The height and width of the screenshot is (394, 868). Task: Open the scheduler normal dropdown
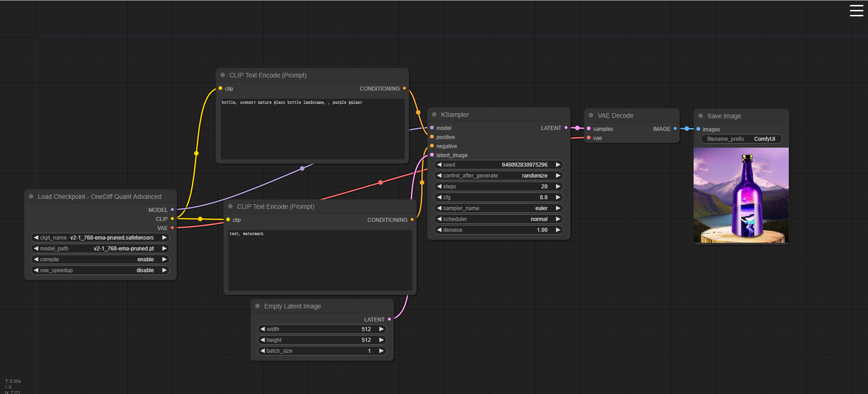pyautogui.click(x=498, y=219)
